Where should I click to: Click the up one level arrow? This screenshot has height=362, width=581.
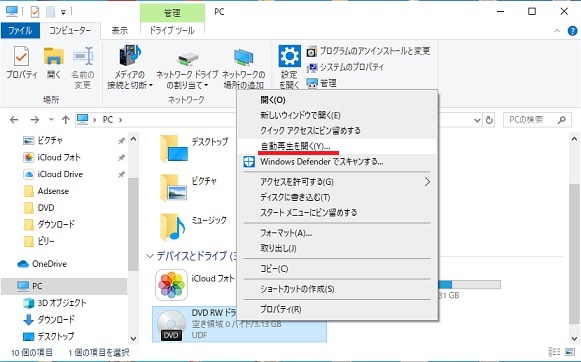point(66,120)
